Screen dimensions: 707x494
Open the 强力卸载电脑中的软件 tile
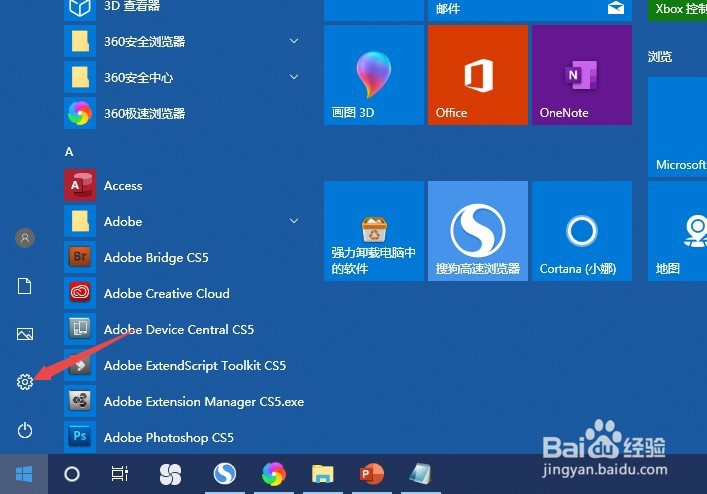tap(374, 231)
